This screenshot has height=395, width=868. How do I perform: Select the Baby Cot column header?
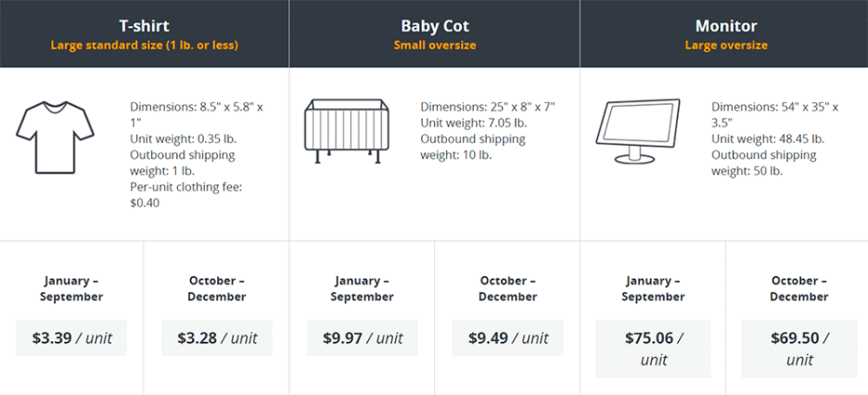(x=434, y=26)
